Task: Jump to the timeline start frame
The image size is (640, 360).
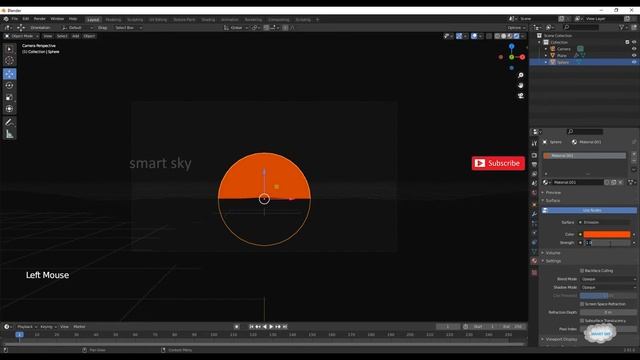Action: tap(251, 327)
